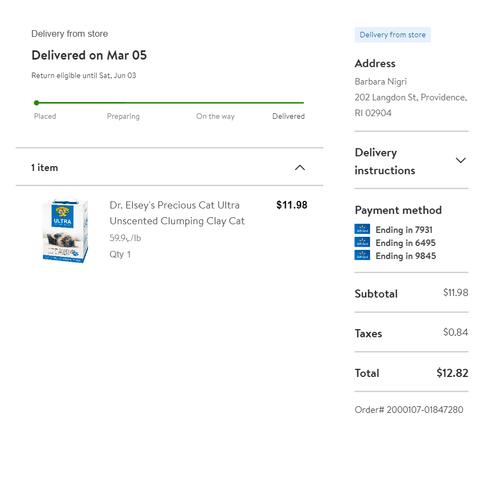Viewport: 500px width, 486px height.
Task: Click the Ending in 6495 payment text
Action: [406, 243]
